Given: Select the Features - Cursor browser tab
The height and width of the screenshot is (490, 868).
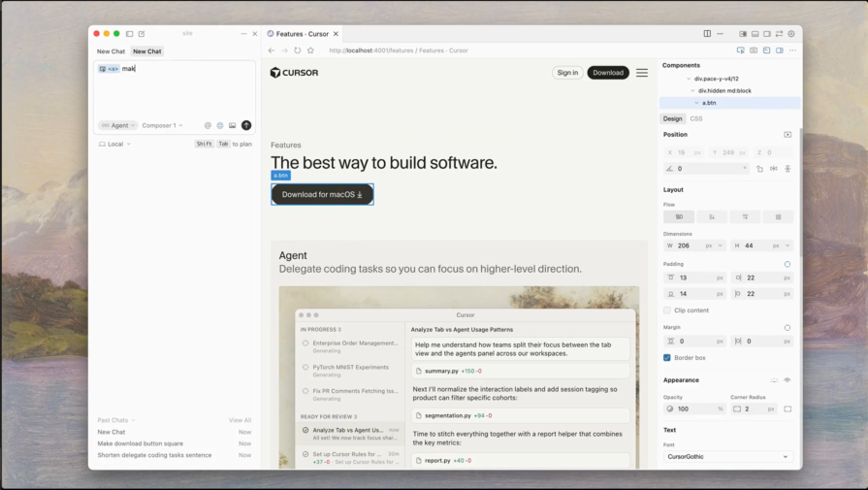Looking at the screenshot, I should tap(302, 34).
